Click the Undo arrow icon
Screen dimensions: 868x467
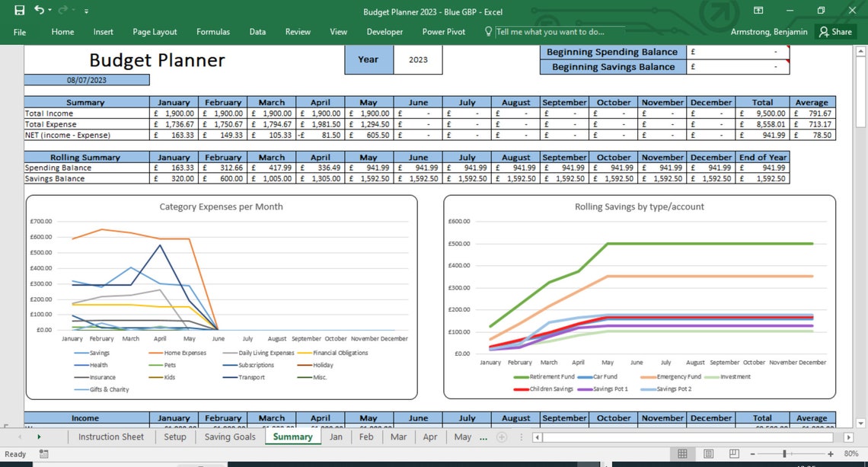(x=40, y=9)
